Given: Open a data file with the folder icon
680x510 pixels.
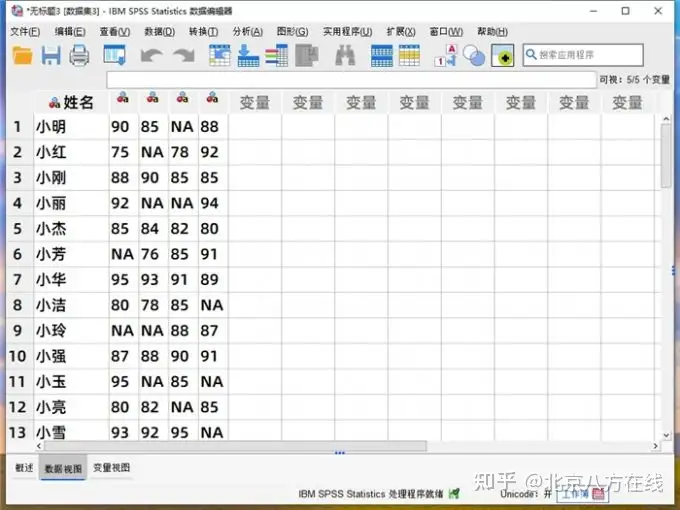Looking at the screenshot, I should pyautogui.click(x=23, y=56).
